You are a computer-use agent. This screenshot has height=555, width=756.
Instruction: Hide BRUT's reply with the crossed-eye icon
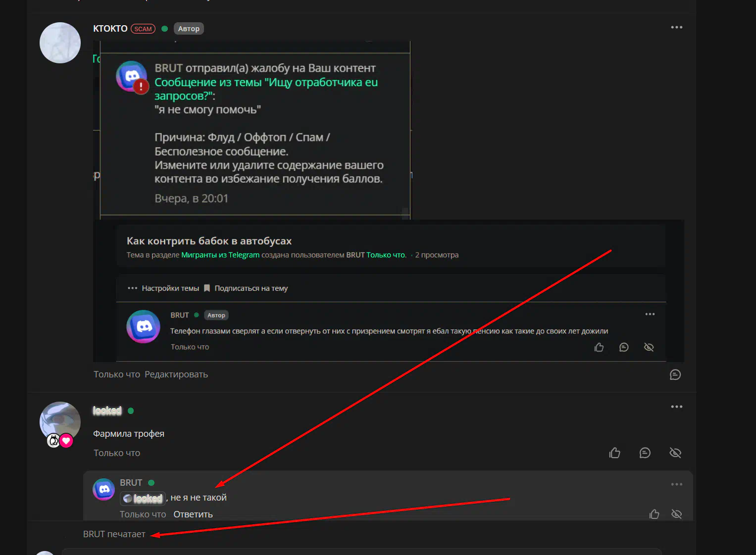pyautogui.click(x=676, y=514)
